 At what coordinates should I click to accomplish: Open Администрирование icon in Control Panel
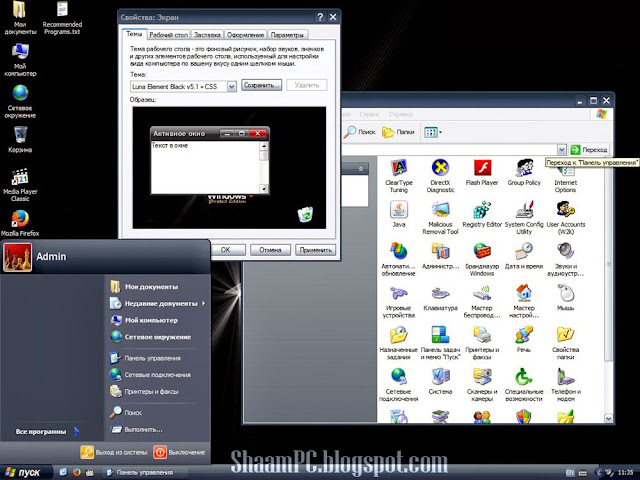coord(440,256)
